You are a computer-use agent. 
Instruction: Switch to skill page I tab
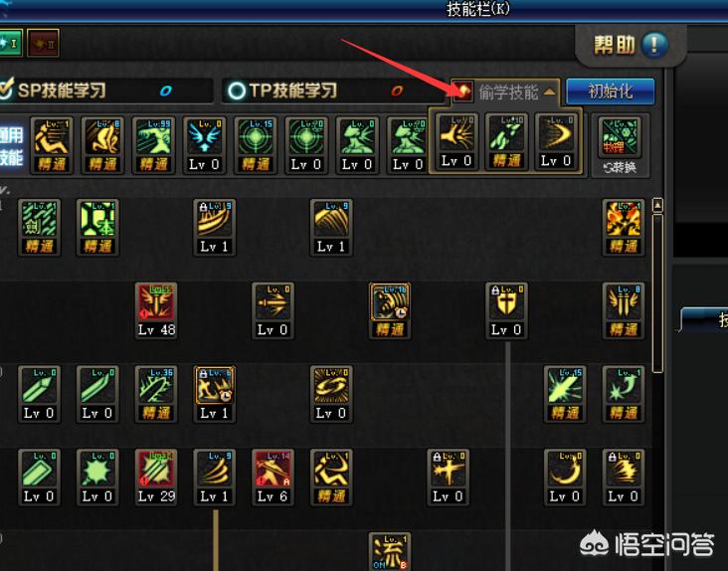[x=11, y=43]
